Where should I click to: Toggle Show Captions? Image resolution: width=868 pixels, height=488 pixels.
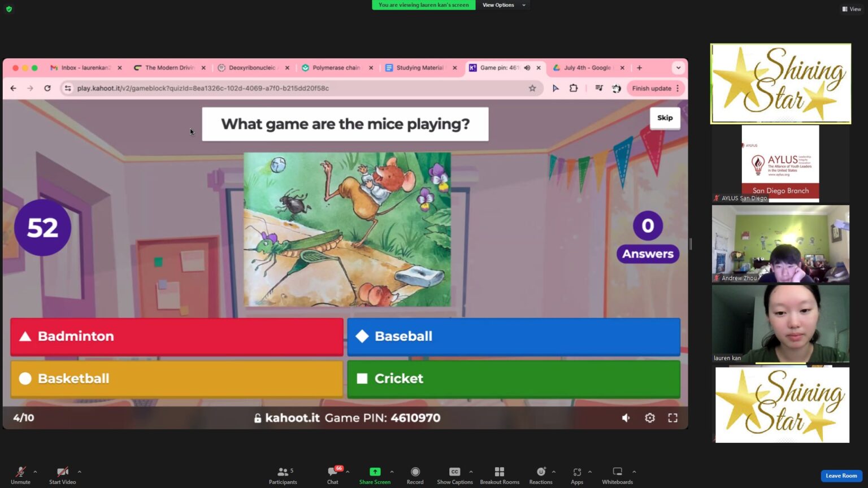(x=454, y=476)
